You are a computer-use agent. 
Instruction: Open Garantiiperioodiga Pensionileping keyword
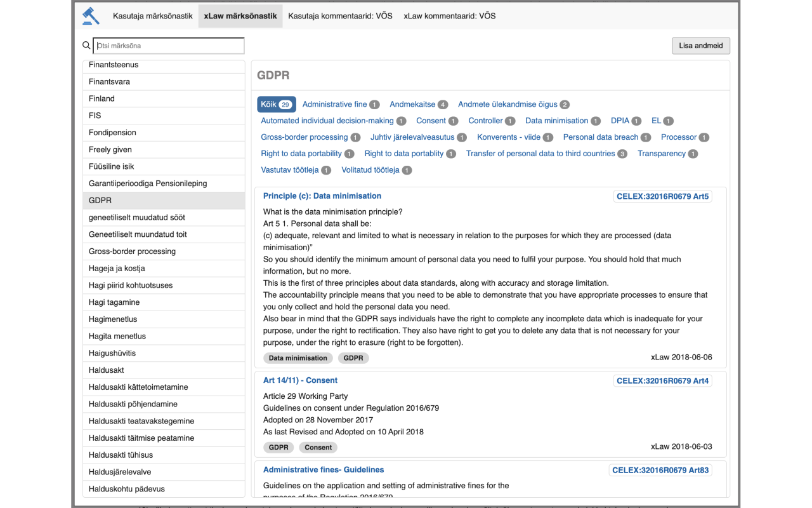[x=164, y=184]
